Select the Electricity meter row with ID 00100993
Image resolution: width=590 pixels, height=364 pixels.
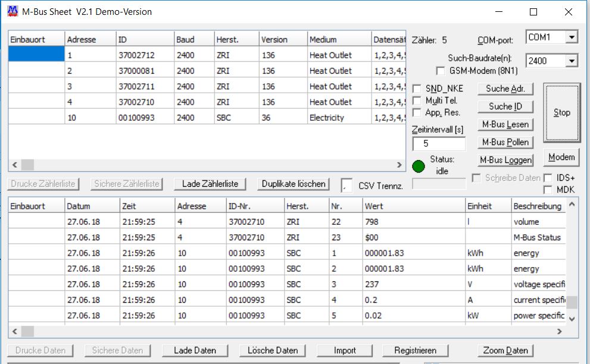click(207, 118)
